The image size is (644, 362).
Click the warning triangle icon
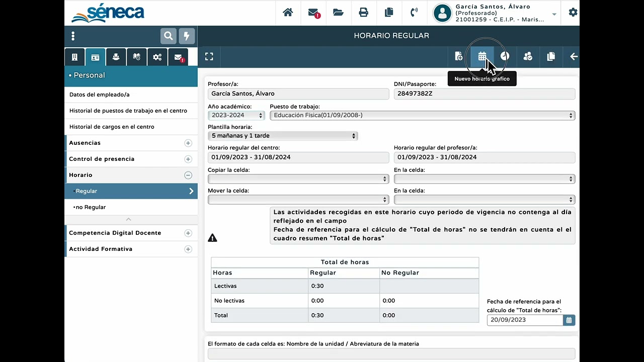coord(212,238)
